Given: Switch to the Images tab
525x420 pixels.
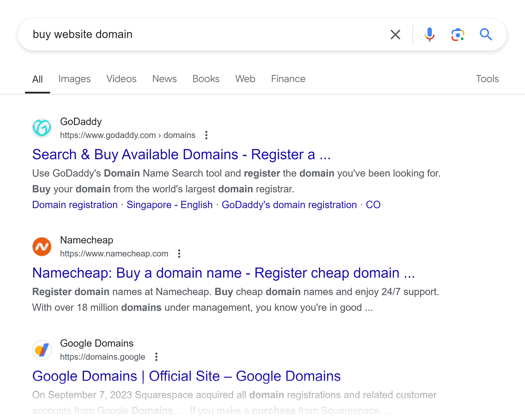Looking at the screenshot, I should pyautogui.click(x=75, y=79).
